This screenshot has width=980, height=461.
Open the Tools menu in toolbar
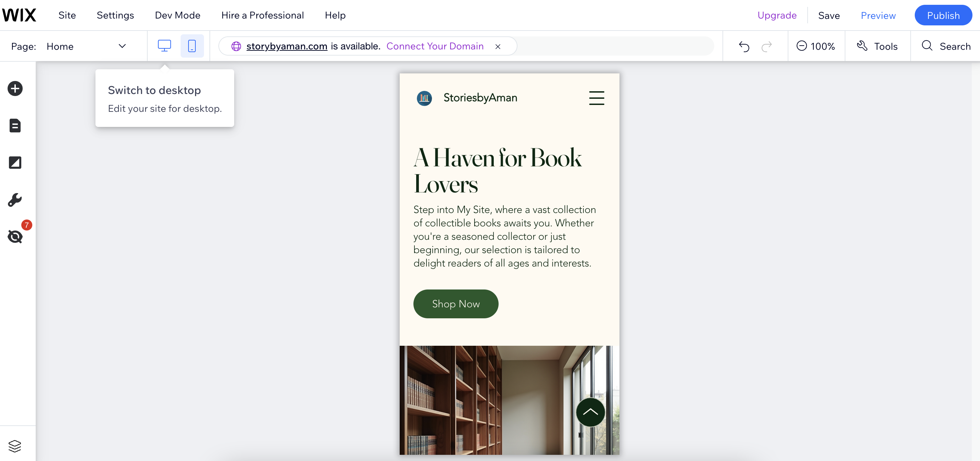[877, 46]
